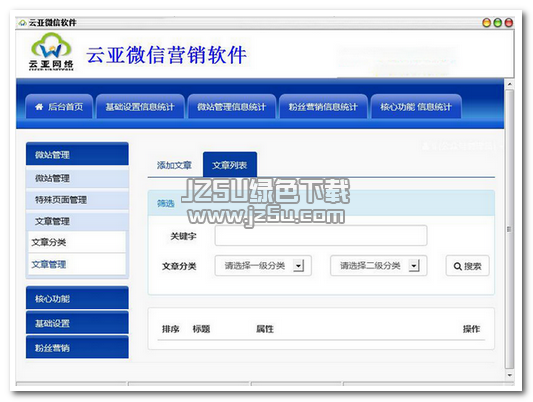533x402 pixels.
Task: Click the 属性 column header
Action: pos(265,329)
